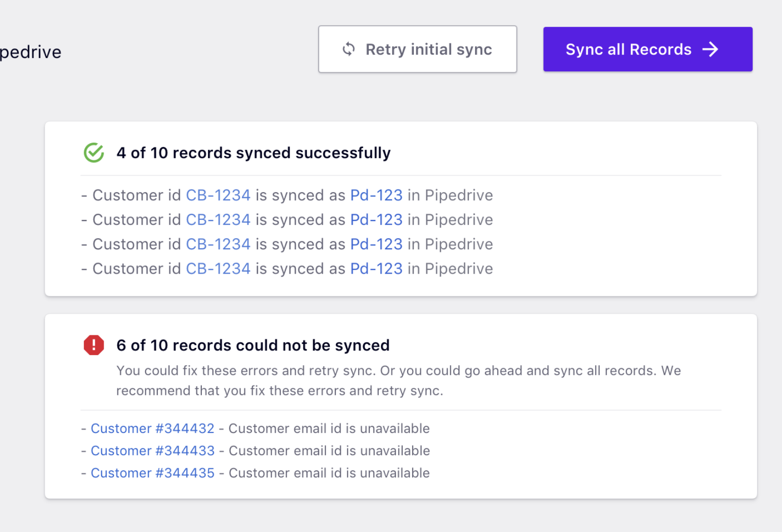Click the '6 of 10 records could not be synced' heading
The height and width of the screenshot is (532, 782).
tap(253, 345)
